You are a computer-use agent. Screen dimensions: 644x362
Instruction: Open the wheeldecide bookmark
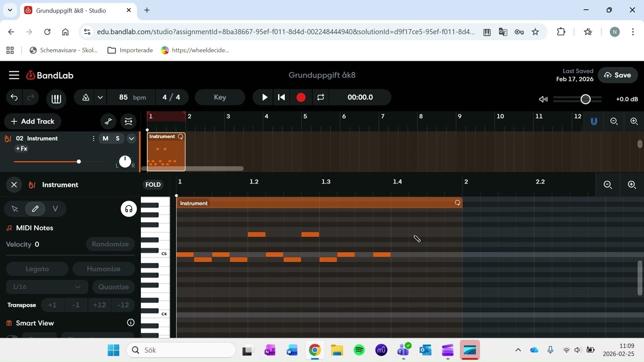(x=195, y=50)
